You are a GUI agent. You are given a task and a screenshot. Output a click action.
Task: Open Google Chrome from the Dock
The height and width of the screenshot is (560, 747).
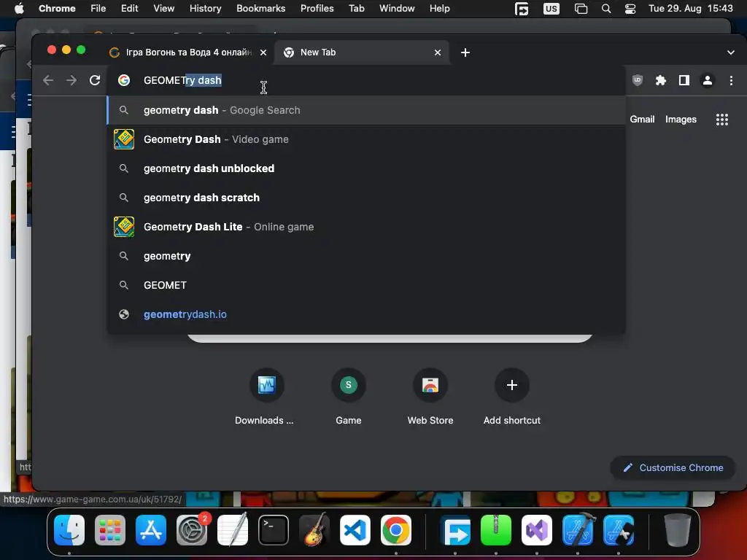tap(396, 530)
